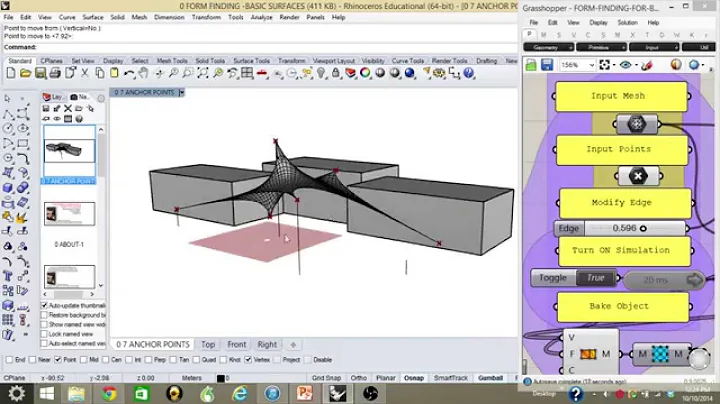Toggle Planar mode in status bar

click(386, 378)
